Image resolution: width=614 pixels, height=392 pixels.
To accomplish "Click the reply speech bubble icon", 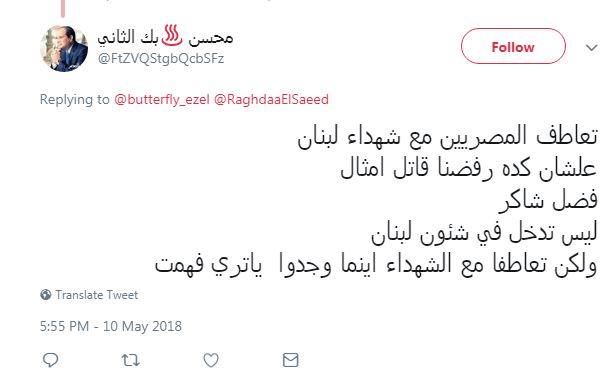I will pyautogui.click(x=51, y=360).
